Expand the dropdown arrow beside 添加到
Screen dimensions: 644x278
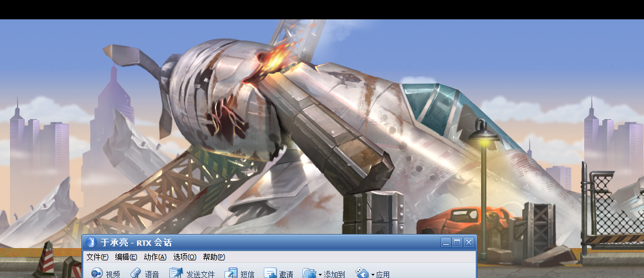[320, 274]
